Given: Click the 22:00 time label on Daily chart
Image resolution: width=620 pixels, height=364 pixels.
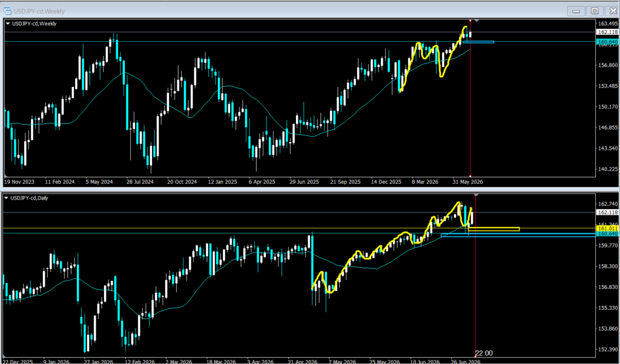Looking at the screenshot, I should 484,353.
